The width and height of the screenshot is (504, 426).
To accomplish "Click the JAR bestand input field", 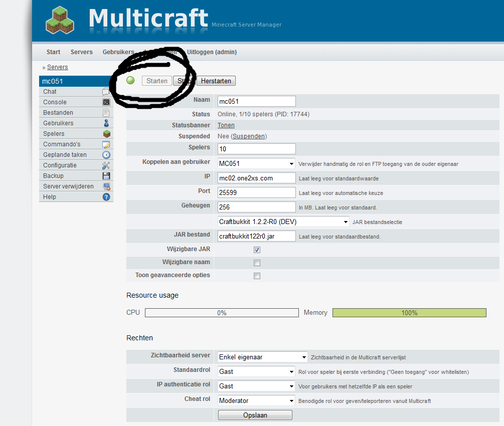I will point(256,236).
